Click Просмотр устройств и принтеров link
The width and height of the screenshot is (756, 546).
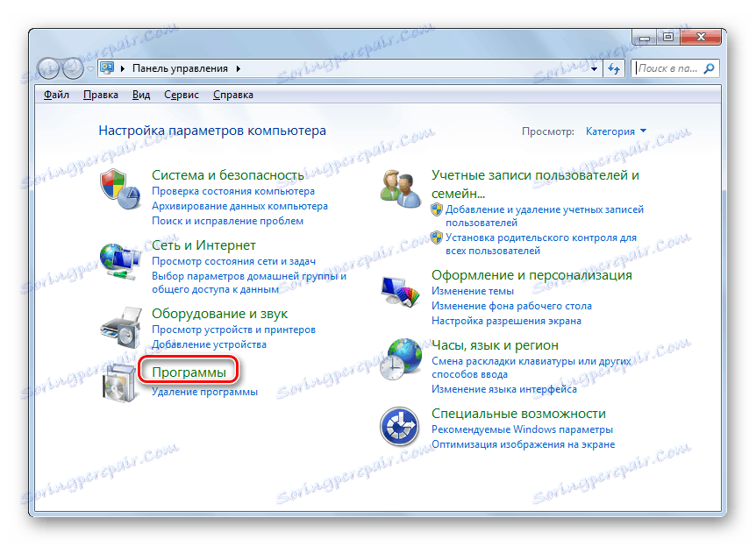(234, 330)
